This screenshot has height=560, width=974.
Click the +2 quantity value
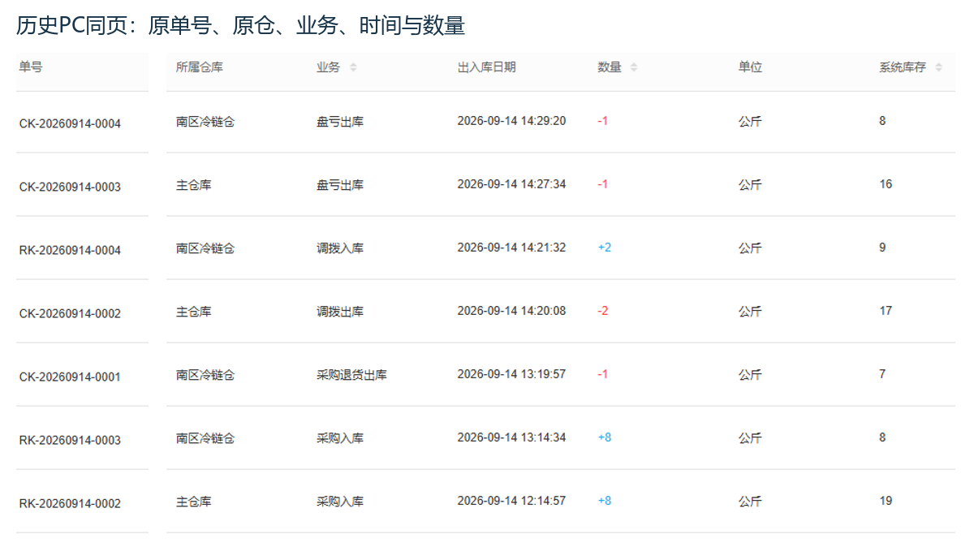pos(605,248)
